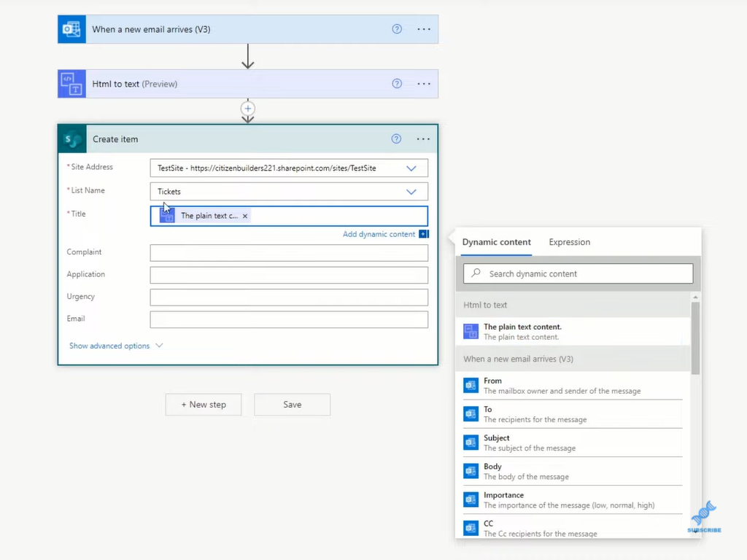Click the Email input field
747x560 pixels.
(x=289, y=319)
